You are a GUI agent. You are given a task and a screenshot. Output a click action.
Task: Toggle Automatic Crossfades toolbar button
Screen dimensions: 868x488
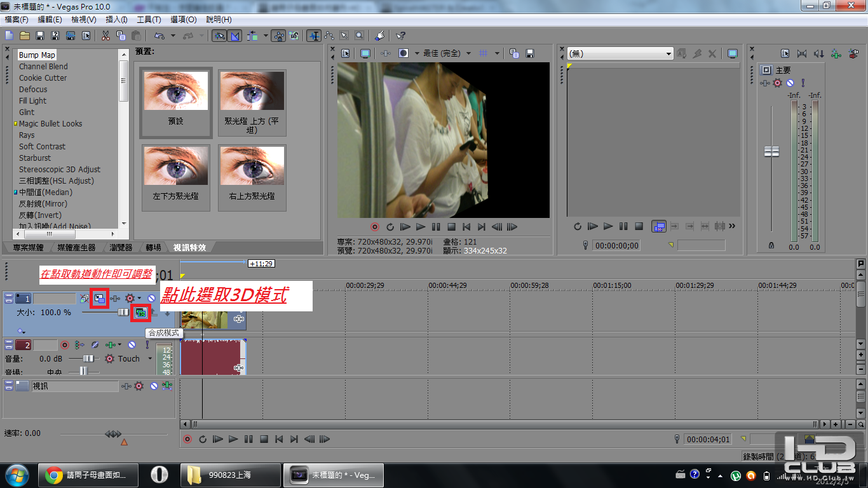click(234, 36)
